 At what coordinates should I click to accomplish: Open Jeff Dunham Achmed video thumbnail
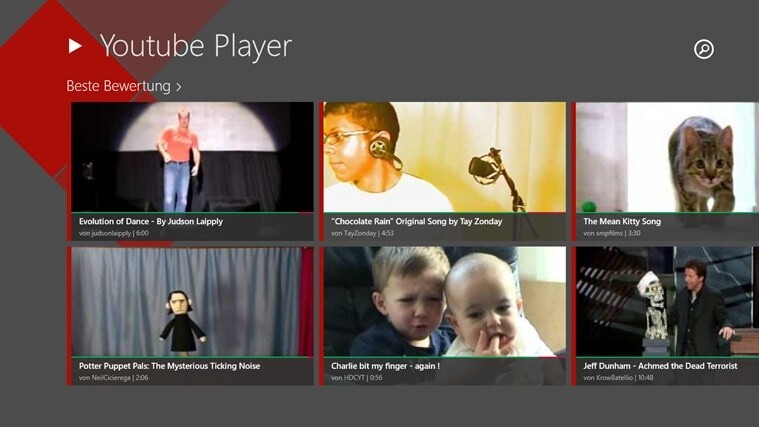[667, 302]
